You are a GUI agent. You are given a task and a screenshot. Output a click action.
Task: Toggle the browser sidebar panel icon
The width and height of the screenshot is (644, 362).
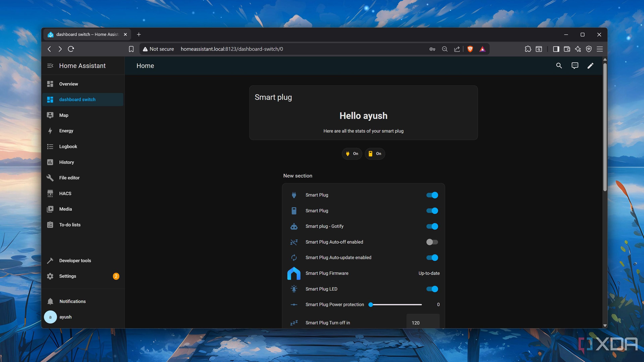coord(556,49)
